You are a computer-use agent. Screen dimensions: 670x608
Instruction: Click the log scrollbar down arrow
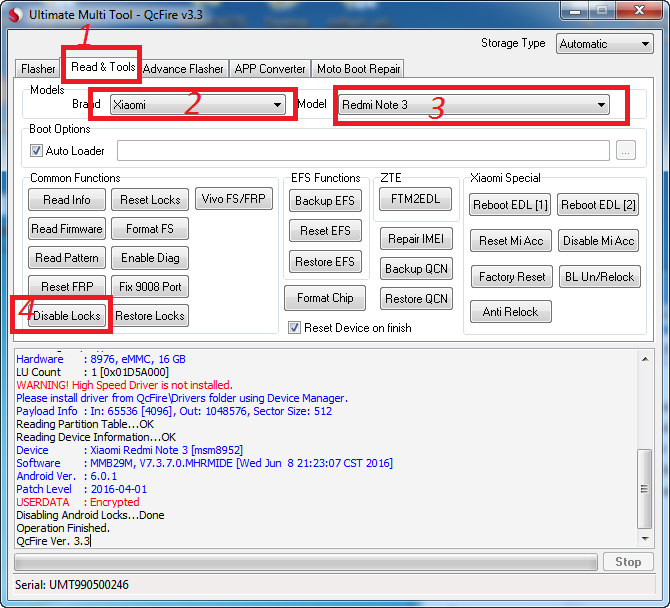pos(645,539)
